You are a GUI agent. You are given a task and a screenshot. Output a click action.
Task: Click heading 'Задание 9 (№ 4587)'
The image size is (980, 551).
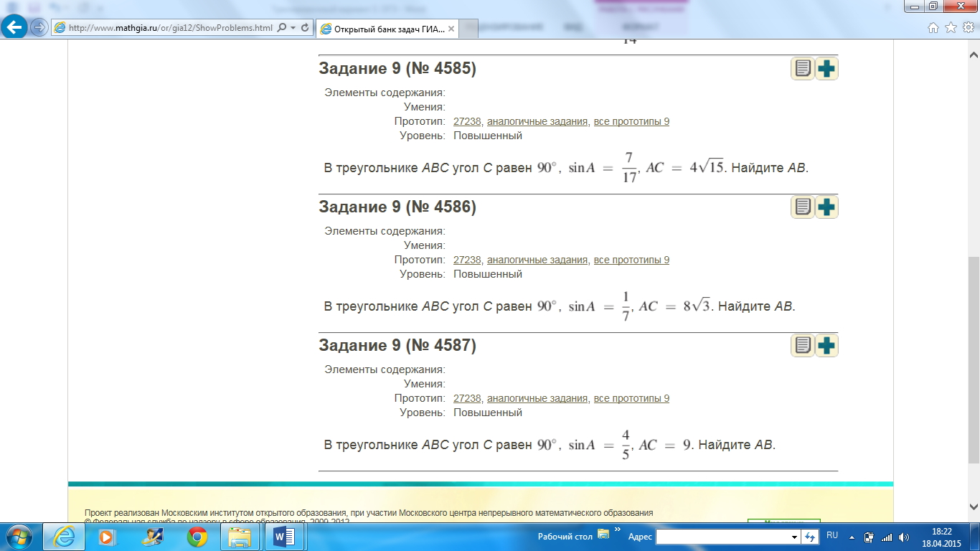[x=397, y=346]
